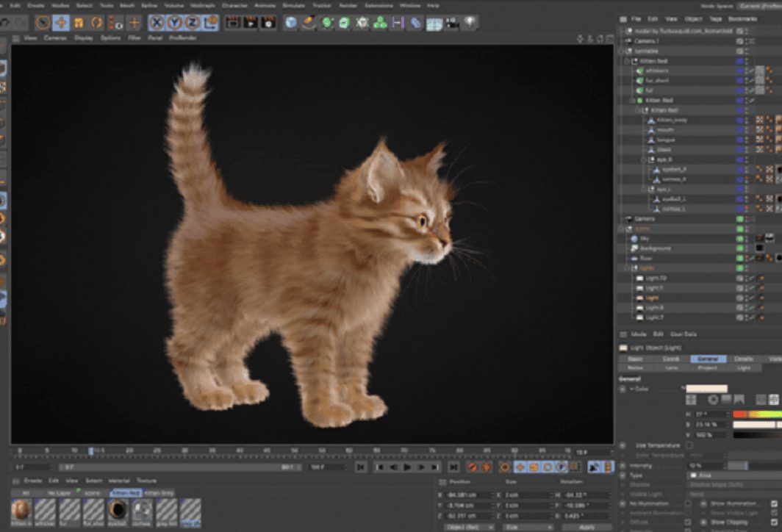Enable the Use Temperature checkbox
The image size is (782, 532).
(x=689, y=445)
